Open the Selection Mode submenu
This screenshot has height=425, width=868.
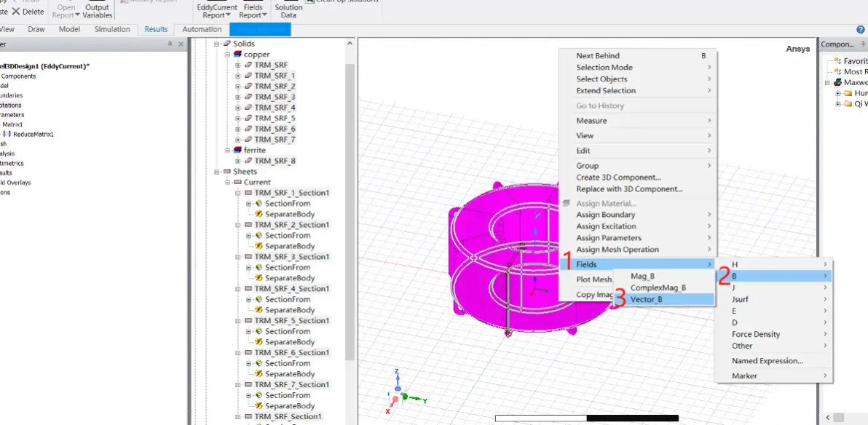click(638, 68)
